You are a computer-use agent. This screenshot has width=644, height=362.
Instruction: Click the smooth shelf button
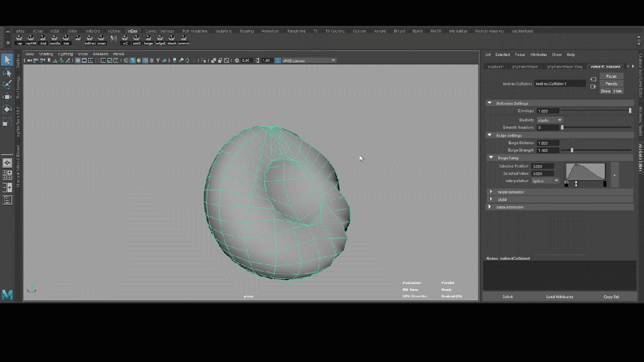click(x=184, y=41)
